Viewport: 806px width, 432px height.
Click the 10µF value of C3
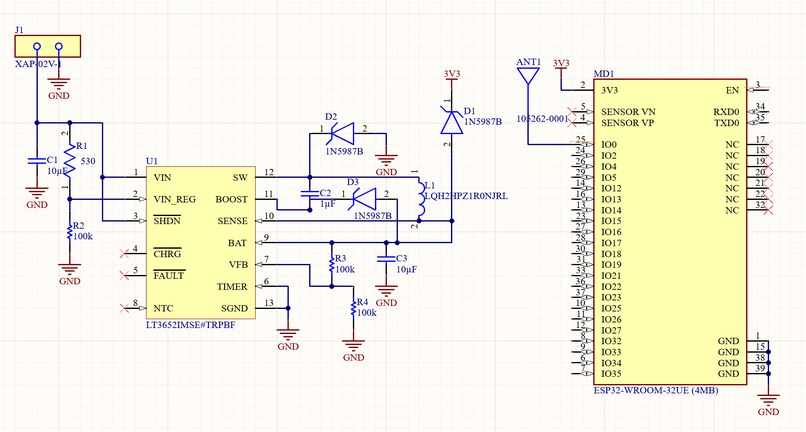406,269
